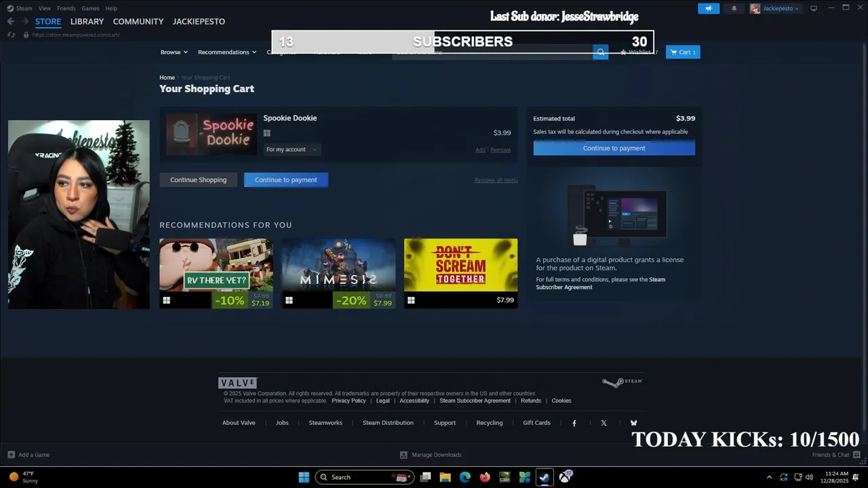Go back with the left arrow

[x=10, y=22]
